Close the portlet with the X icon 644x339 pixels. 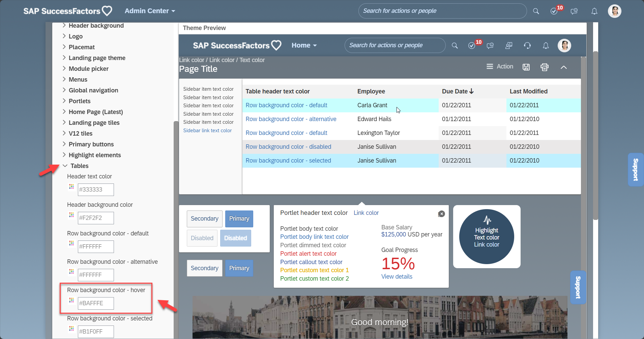coord(441,214)
